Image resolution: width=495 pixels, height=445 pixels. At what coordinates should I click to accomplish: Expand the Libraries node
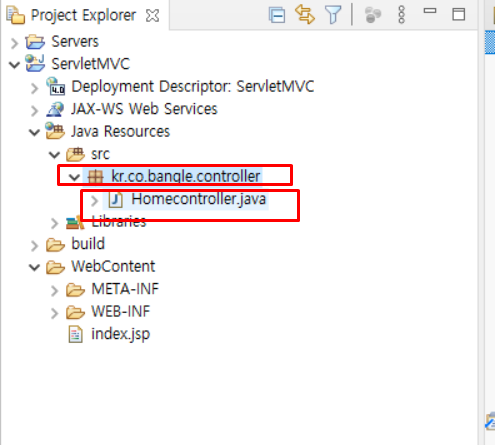(54, 223)
